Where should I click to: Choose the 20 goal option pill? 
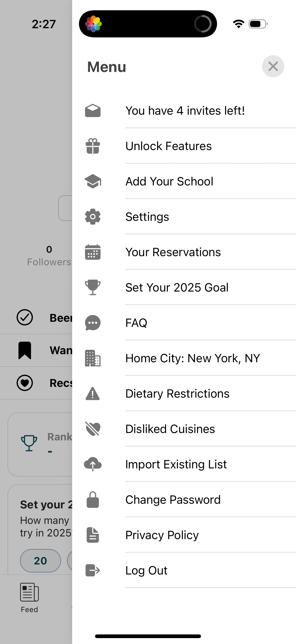click(40, 561)
